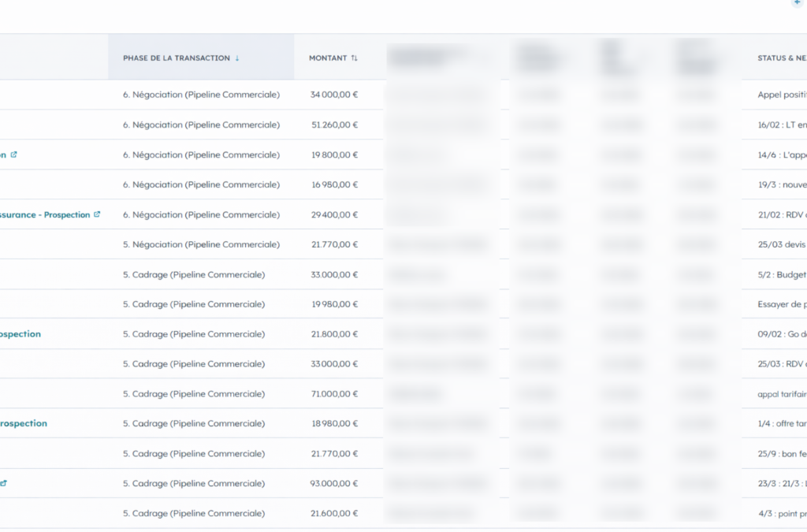807x532 pixels.
Task: Open the deal link in the 18 980,00 € row
Action: click(23, 423)
